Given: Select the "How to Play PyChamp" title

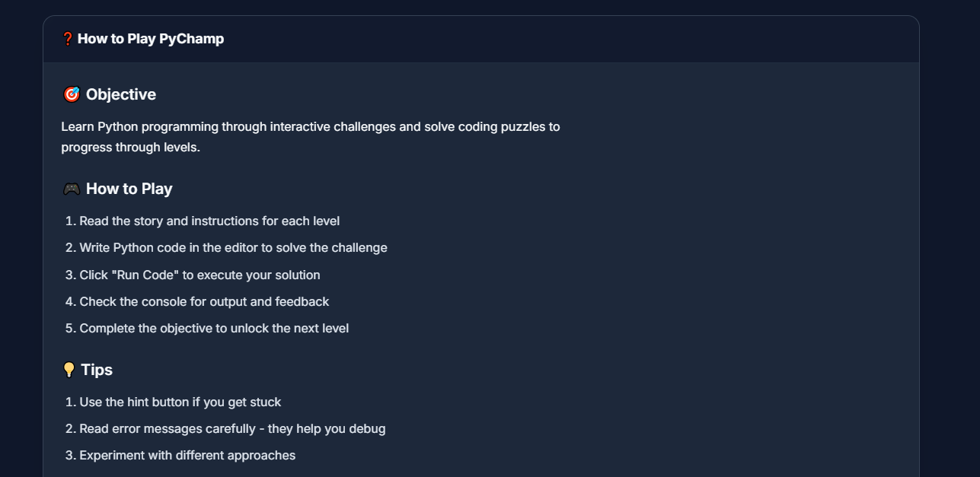Looking at the screenshot, I should click(x=151, y=39).
